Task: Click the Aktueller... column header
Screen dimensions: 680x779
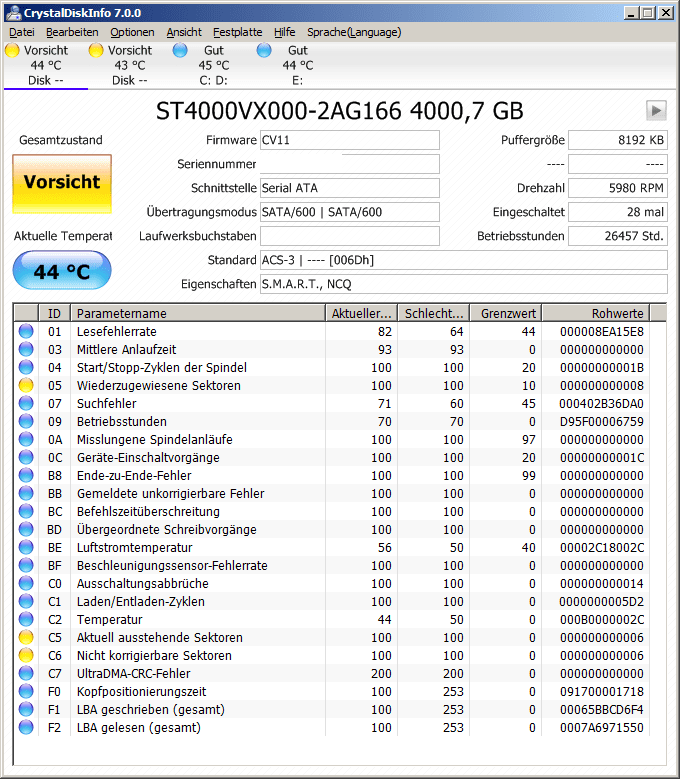Action: [x=362, y=313]
